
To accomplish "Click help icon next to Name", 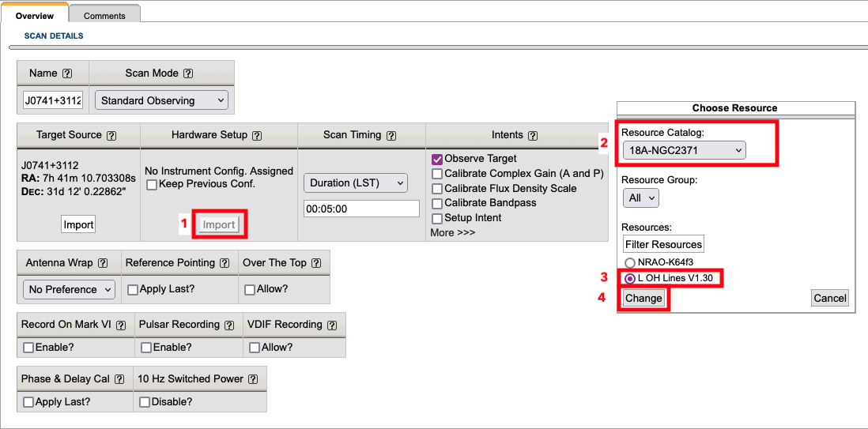I will point(67,73).
